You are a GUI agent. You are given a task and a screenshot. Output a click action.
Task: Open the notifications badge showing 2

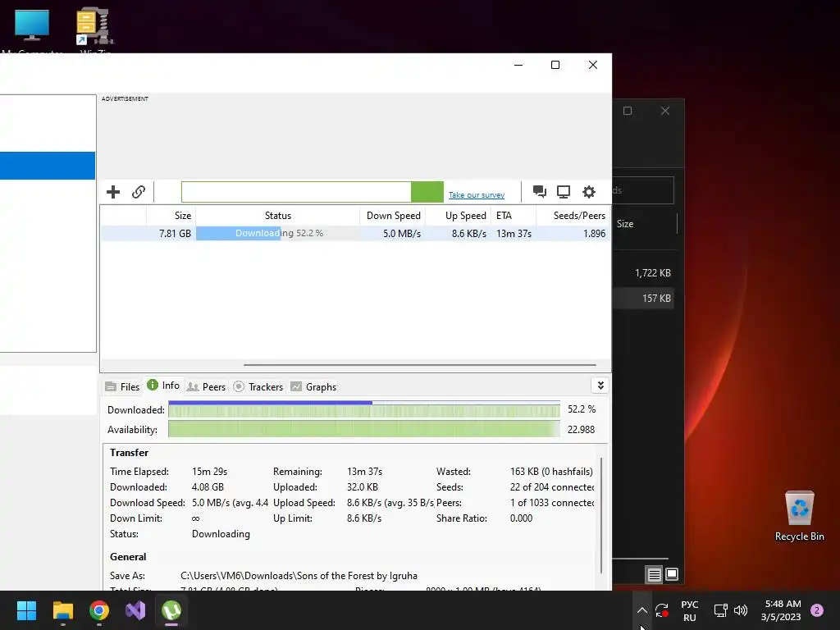[x=817, y=610]
